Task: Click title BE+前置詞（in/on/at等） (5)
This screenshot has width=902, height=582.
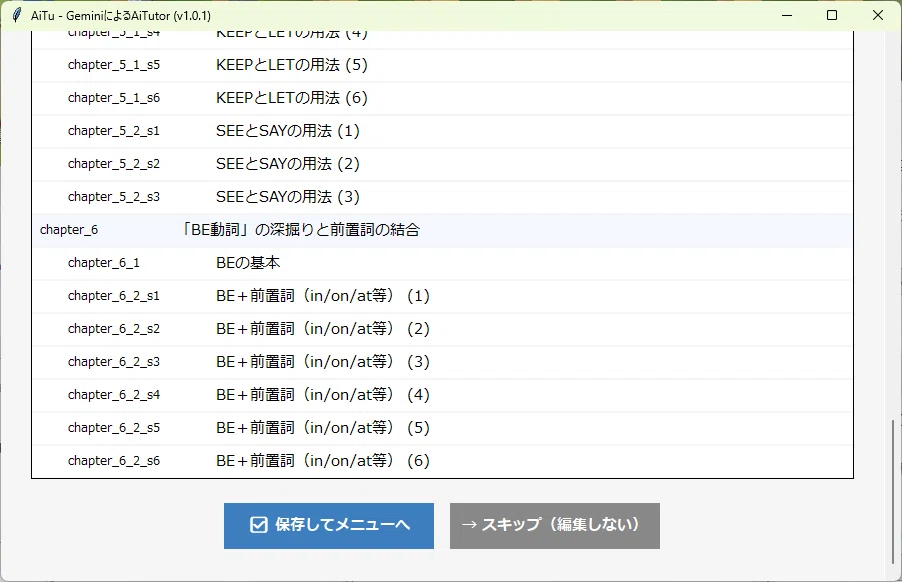Action: coord(323,428)
